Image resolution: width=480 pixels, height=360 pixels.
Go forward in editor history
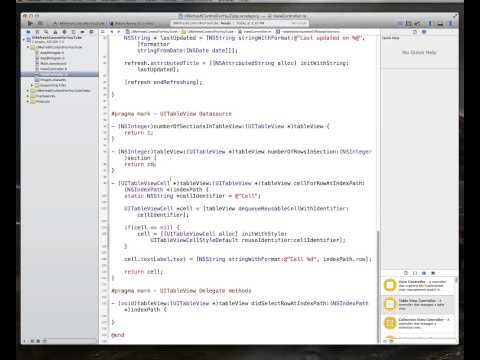[x=119, y=32]
